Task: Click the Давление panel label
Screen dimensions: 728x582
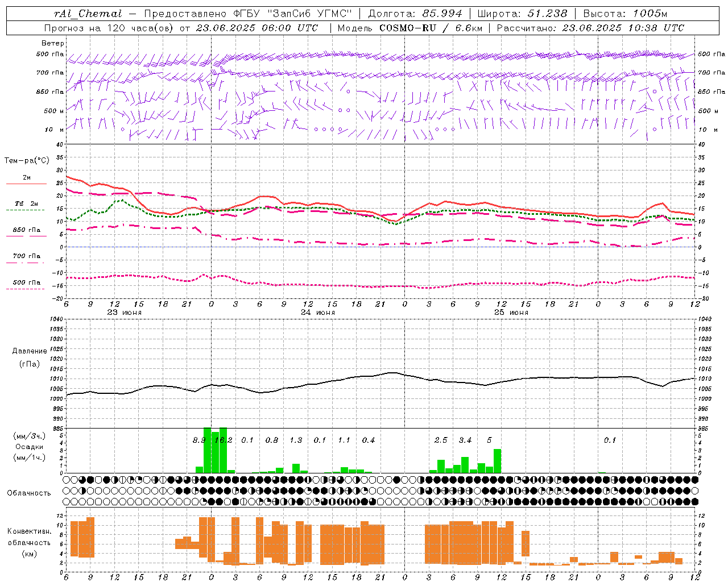Action: click(x=29, y=351)
